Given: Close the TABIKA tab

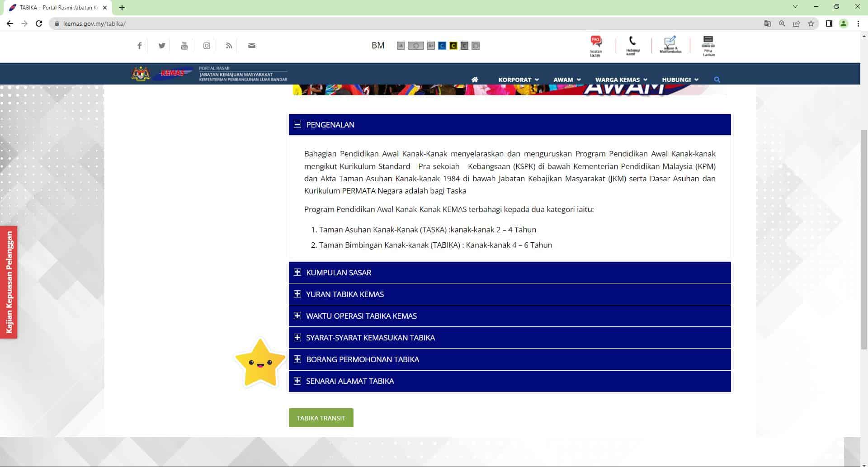Looking at the screenshot, I should pyautogui.click(x=105, y=7).
